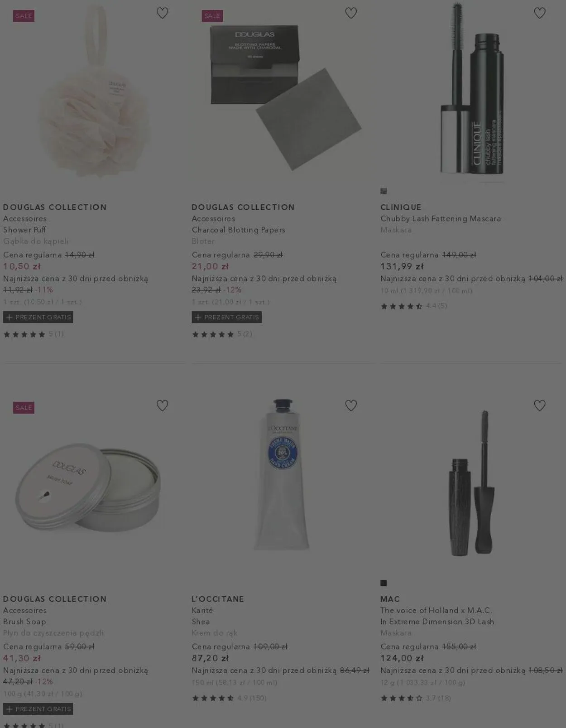Wishlist the L'Occitane Shea hand cream heart
Screen dimensions: 566x728
(x=351, y=405)
